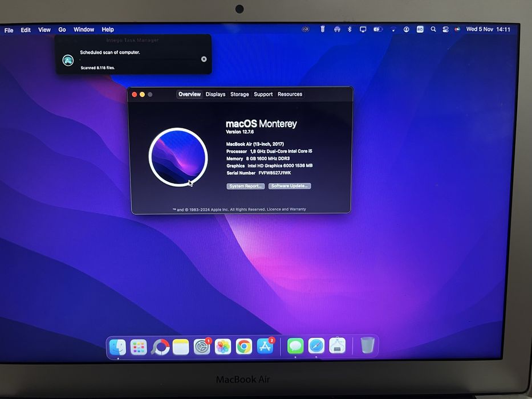Click the macOS Monterey circular logo

(178, 157)
